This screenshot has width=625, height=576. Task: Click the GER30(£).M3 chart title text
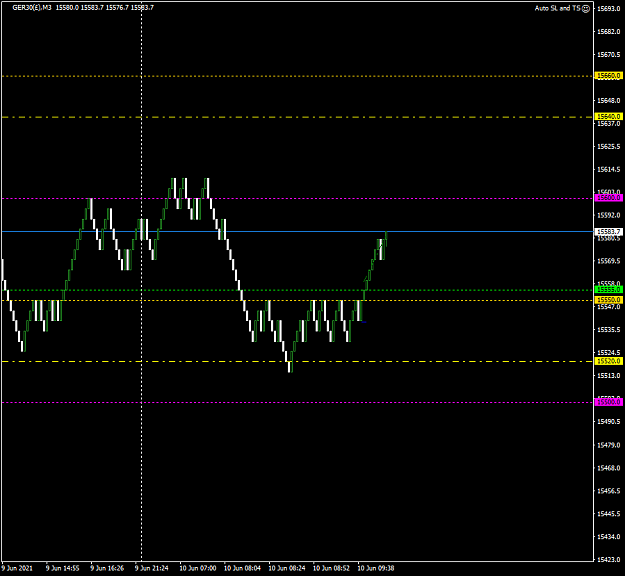coord(32,8)
